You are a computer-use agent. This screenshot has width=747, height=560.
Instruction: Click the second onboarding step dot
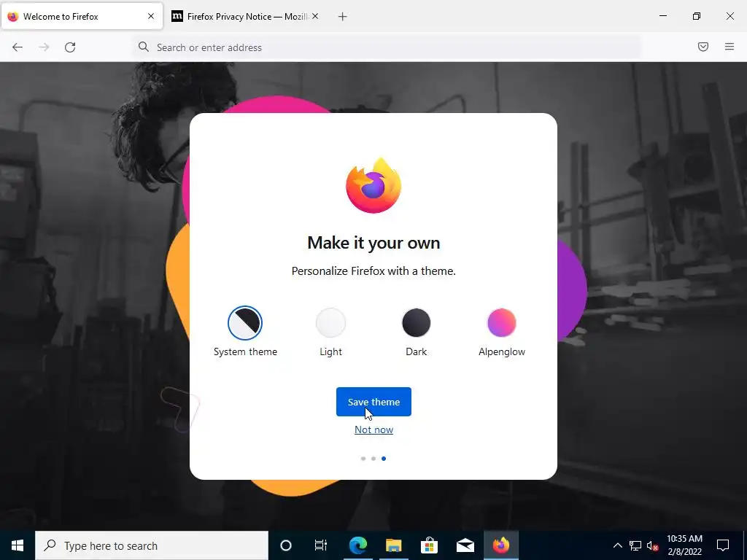[373, 459]
